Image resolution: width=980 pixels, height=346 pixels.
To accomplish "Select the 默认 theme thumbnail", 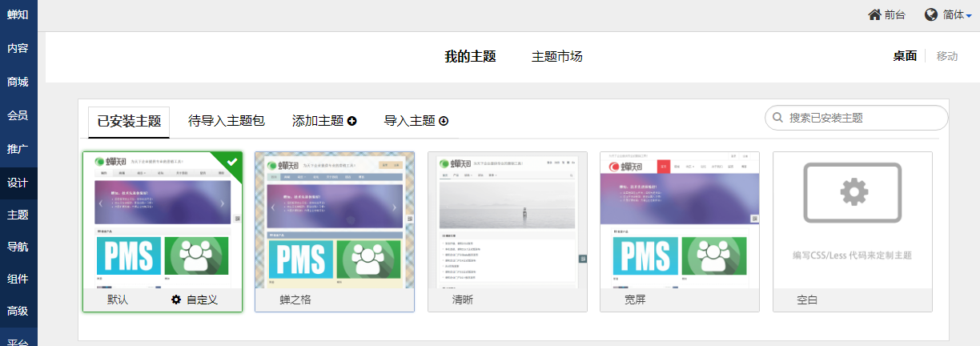I will pyautogui.click(x=163, y=220).
